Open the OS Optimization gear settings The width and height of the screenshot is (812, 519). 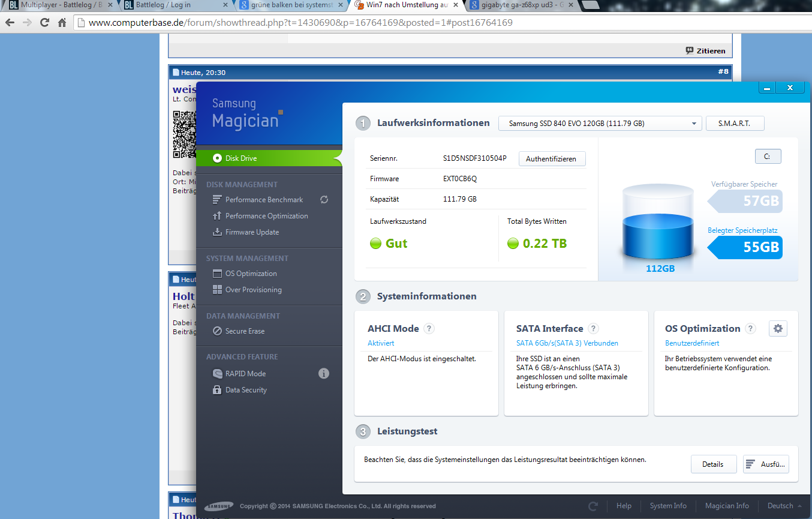778,328
